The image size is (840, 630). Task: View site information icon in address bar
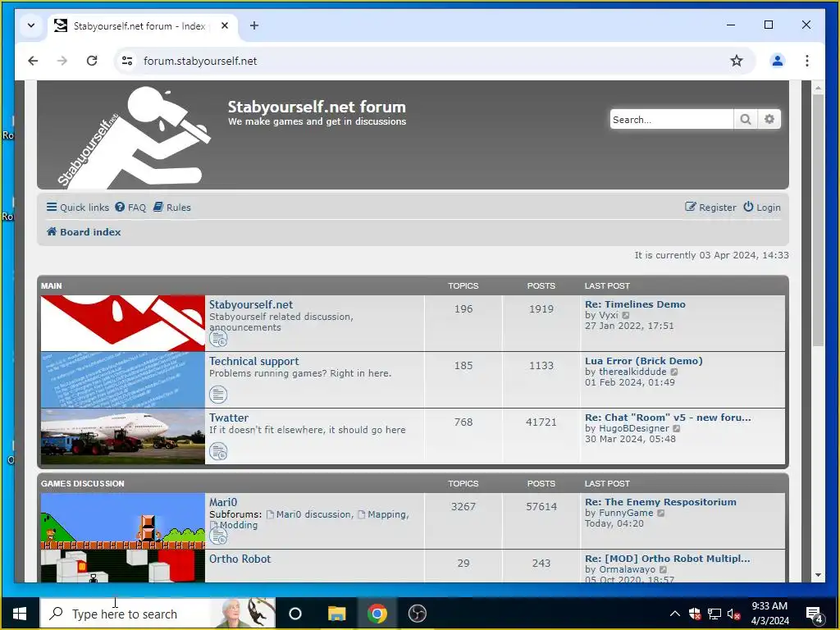127,61
